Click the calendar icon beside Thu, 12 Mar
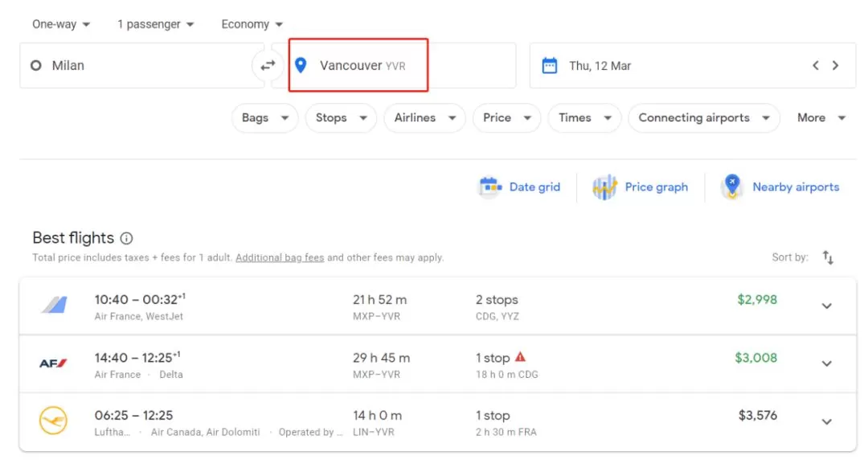The image size is (868, 464). pos(549,65)
